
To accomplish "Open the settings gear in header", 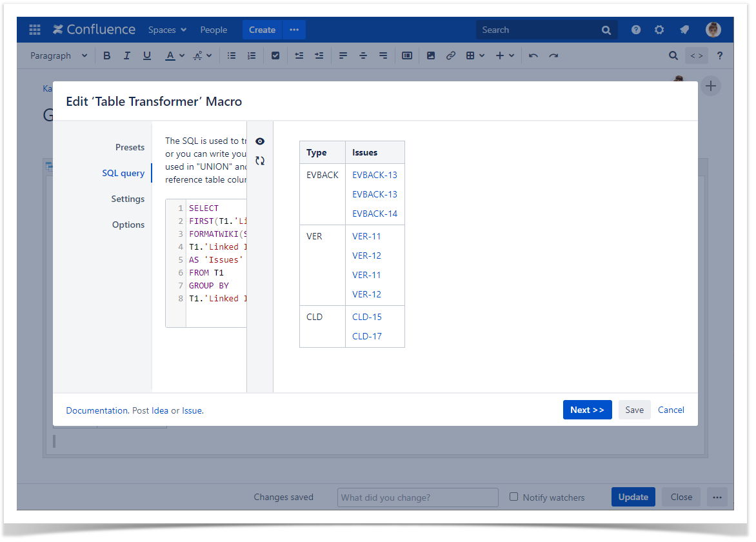I will point(659,30).
